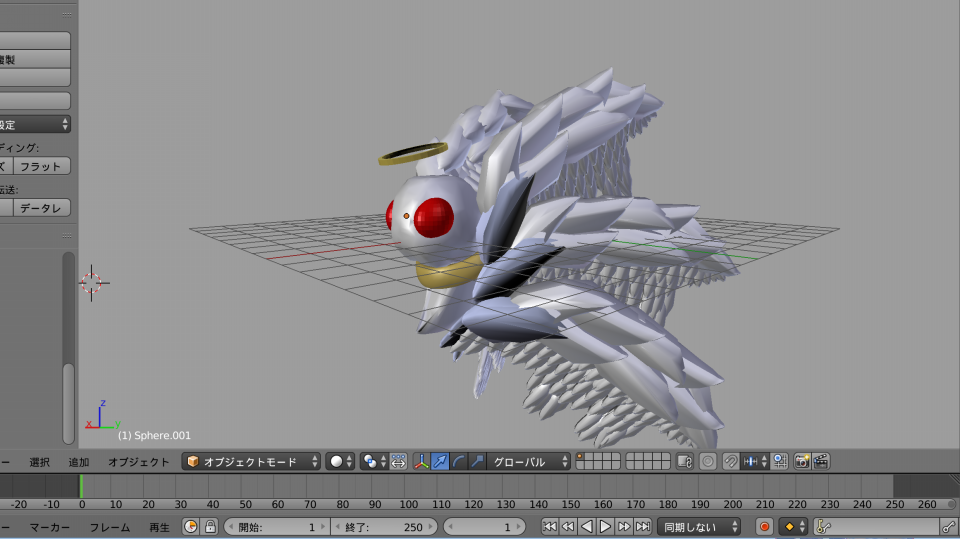This screenshot has height=539, width=960.
Task: Open the 設定 dropdown in tool shelf
Action: (x=34, y=124)
